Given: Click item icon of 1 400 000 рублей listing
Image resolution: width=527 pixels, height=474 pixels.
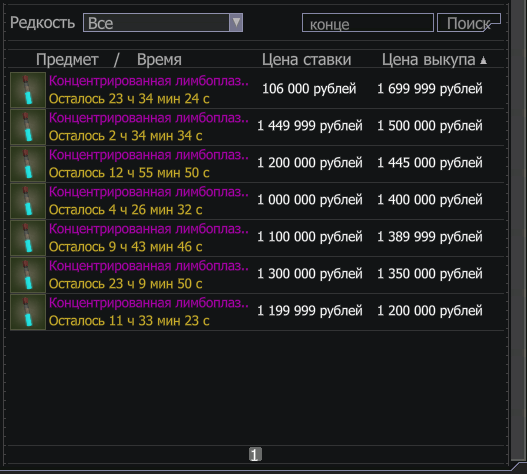Looking at the screenshot, I should 28,201.
